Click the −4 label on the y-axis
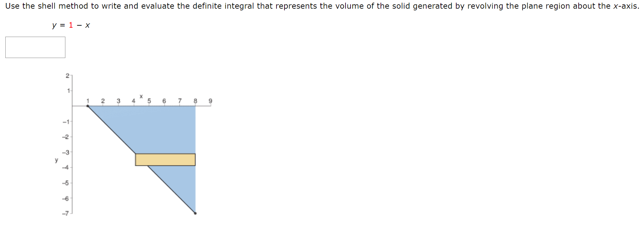Screen dimensions: 644x226 (x=65, y=167)
